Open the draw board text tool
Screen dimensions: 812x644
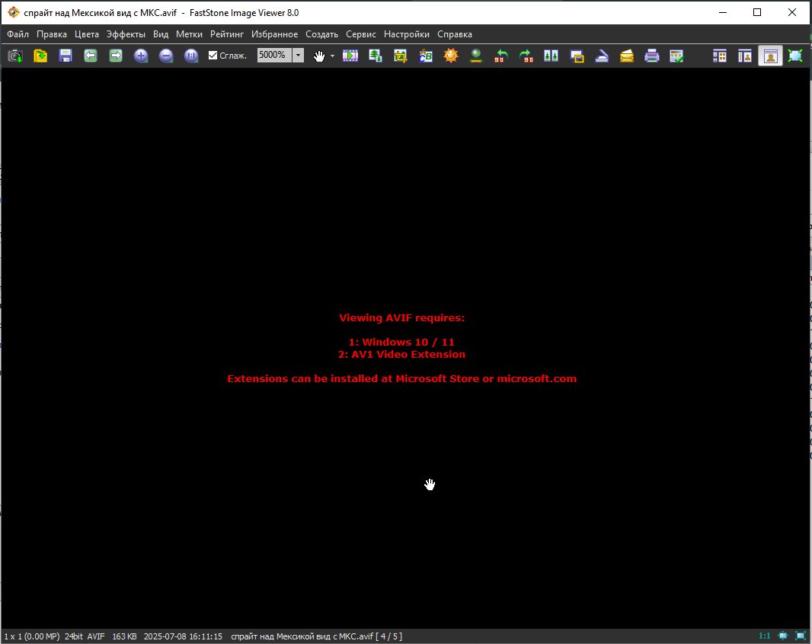(x=426, y=56)
